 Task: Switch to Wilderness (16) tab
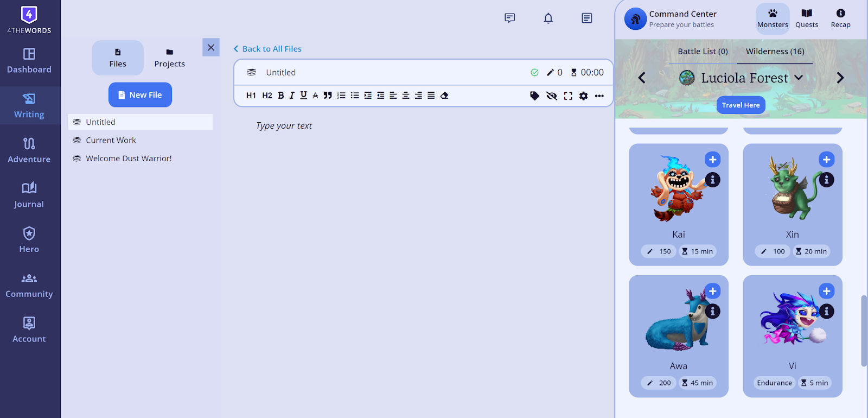775,52
